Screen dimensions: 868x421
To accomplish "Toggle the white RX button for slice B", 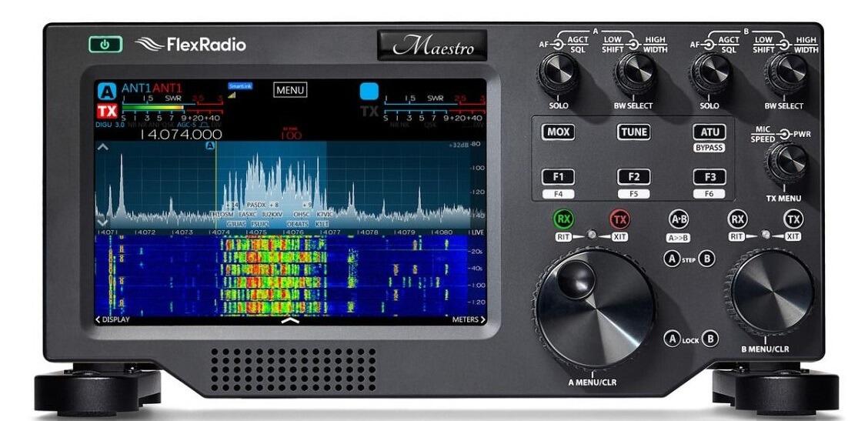I will pos(737,219).
